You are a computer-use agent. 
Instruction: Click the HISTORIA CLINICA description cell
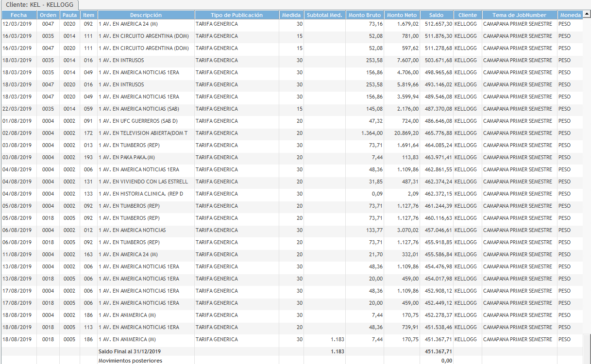coord(140,194)
